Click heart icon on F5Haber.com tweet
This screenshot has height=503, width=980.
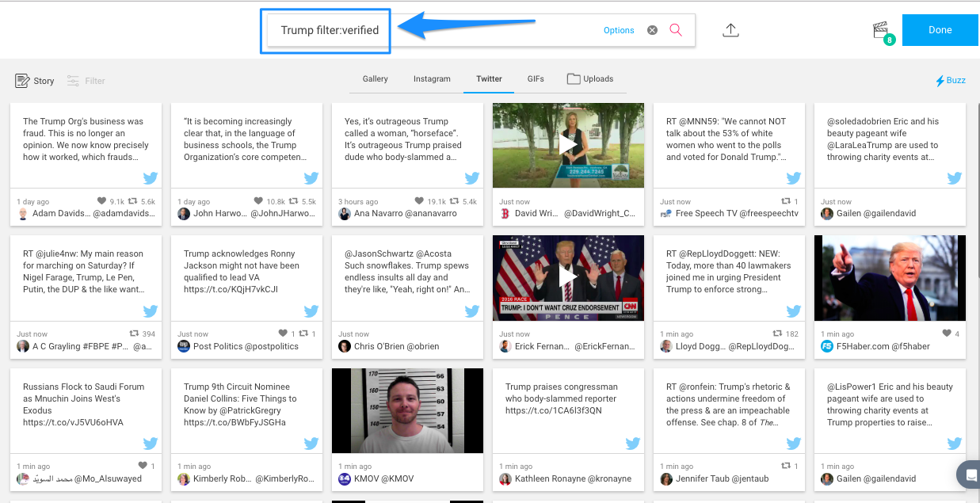pyautogui.click(x=948, y=333)
